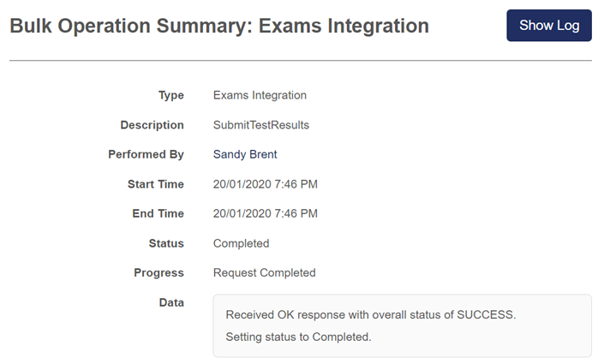Click the Exams Integration type value
This screenshot has height=364, width=598.
[260, 95]
